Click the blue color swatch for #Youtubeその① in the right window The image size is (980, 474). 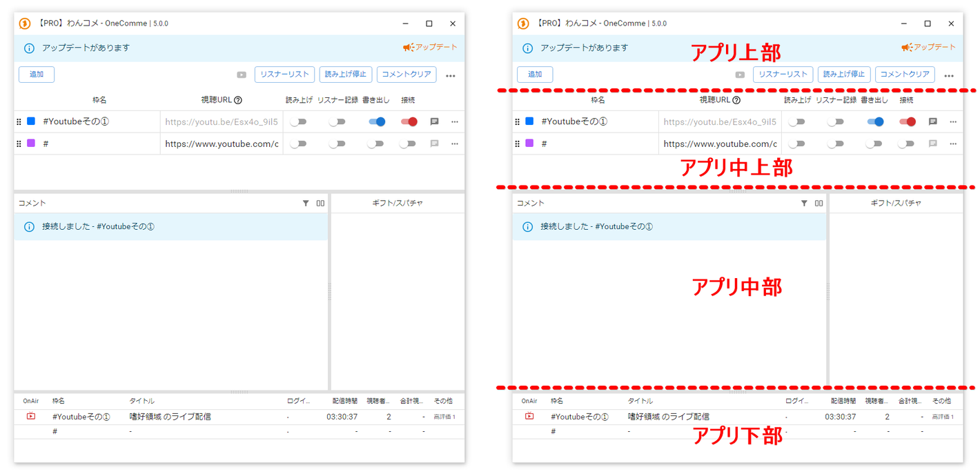click(529, 121)
